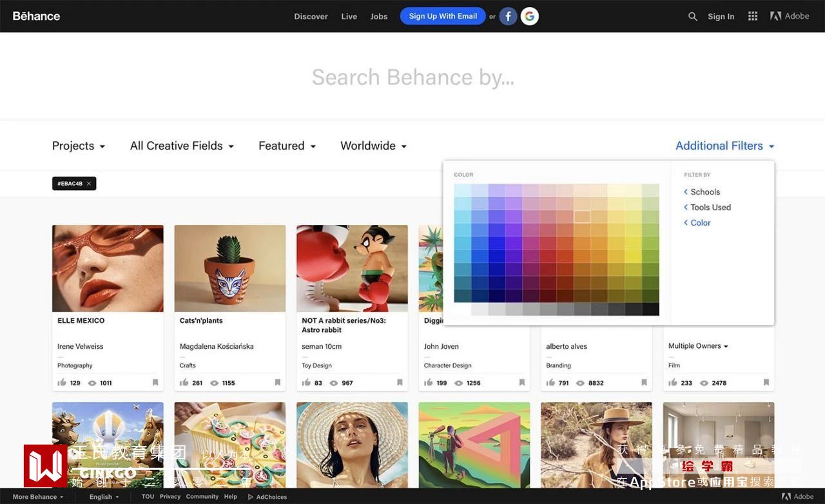The image size is (825, 504).
Task: Click the Behance logo
Action: pos(36,16)
